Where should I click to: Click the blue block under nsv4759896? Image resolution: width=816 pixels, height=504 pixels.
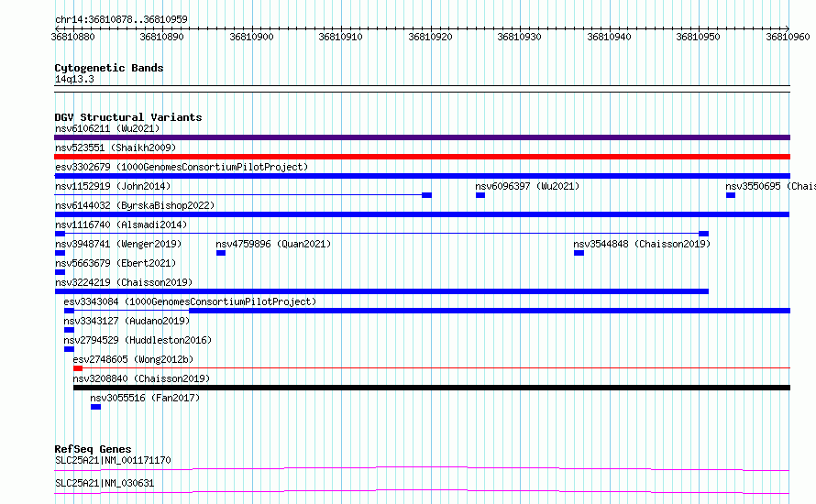pyautogui.click(x=221, y=253)
